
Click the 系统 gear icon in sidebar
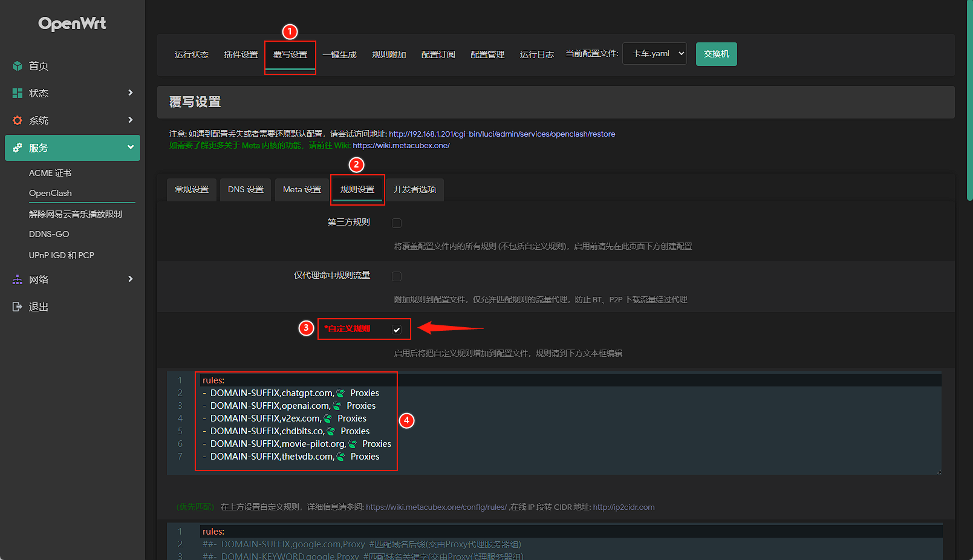click(x=18, y=120)
